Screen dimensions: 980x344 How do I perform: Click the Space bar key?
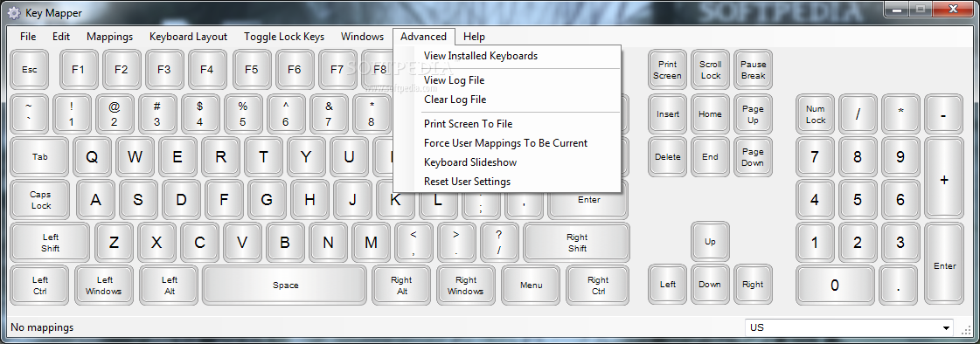pyautogui.click(x=285, y=286)
